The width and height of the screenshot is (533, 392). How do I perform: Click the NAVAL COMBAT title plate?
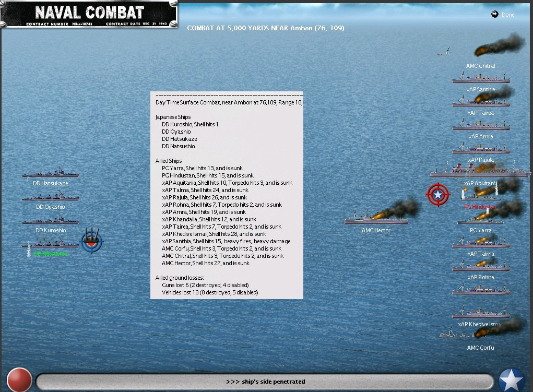(89, 14)
